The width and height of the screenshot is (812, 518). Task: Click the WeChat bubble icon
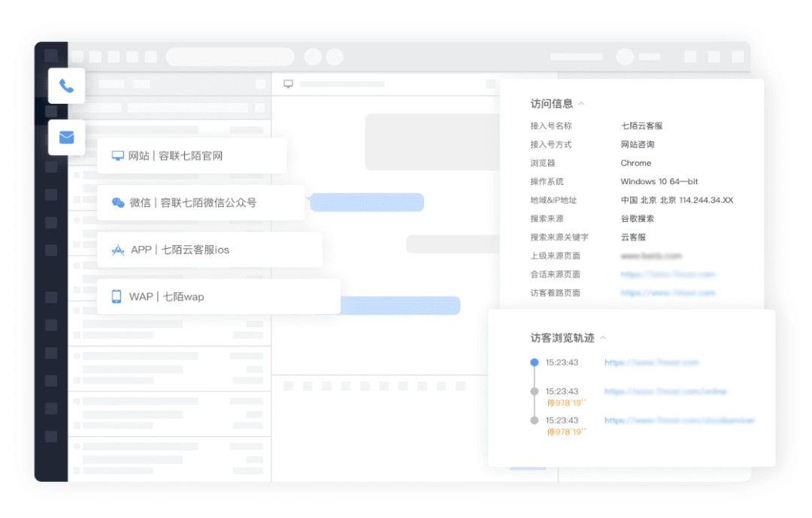click(118, 202)
